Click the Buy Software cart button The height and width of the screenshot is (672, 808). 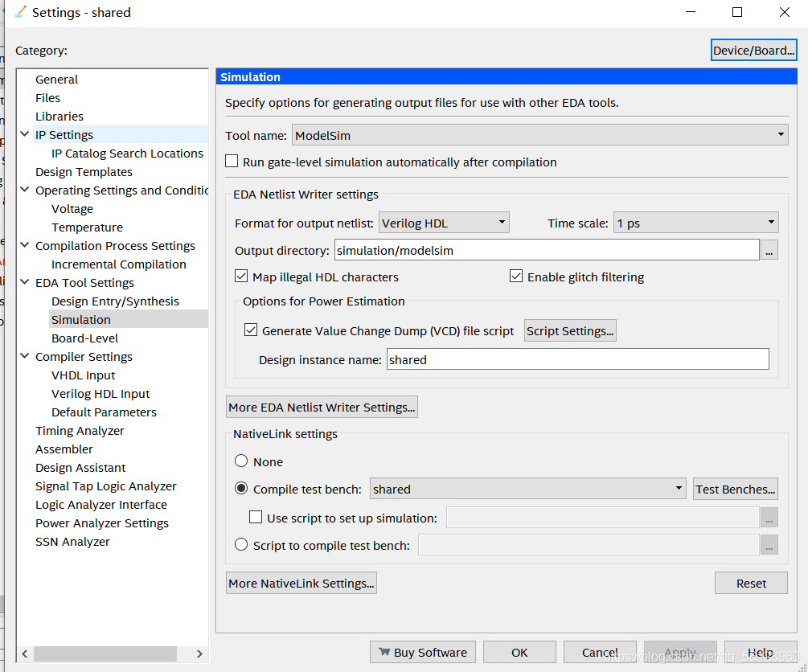click(423, 652)
